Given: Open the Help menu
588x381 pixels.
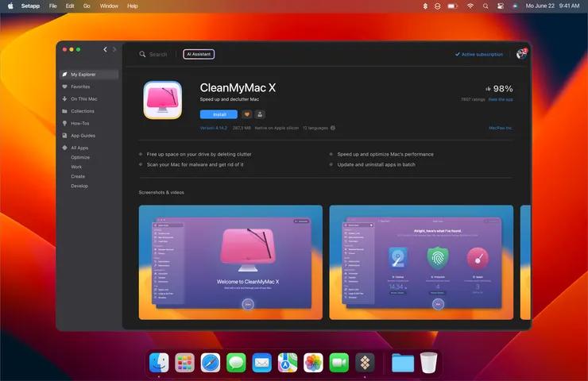Looking at the screenshot, I should (133, 6).
